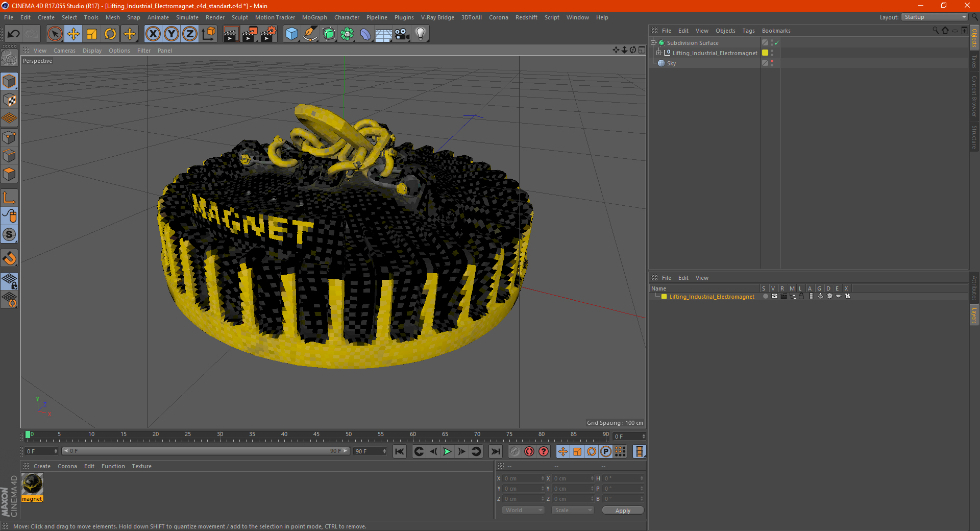Go to end of animation

click(x=495, y=451)
